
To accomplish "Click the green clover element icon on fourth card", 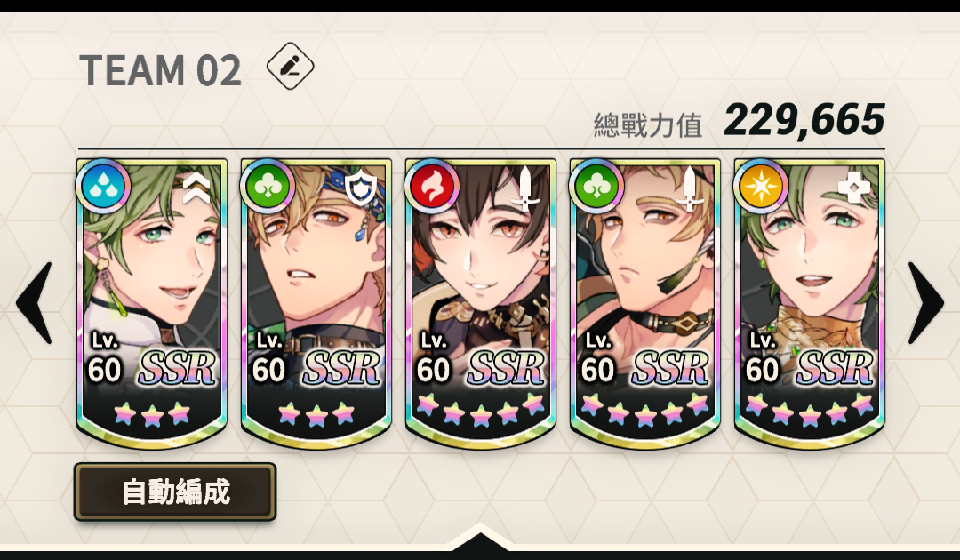I will 596,186.
